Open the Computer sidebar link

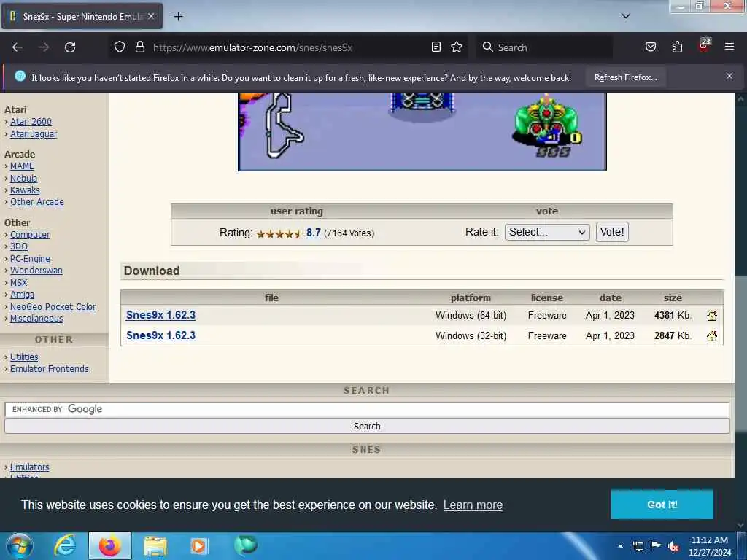click(29, 235)
